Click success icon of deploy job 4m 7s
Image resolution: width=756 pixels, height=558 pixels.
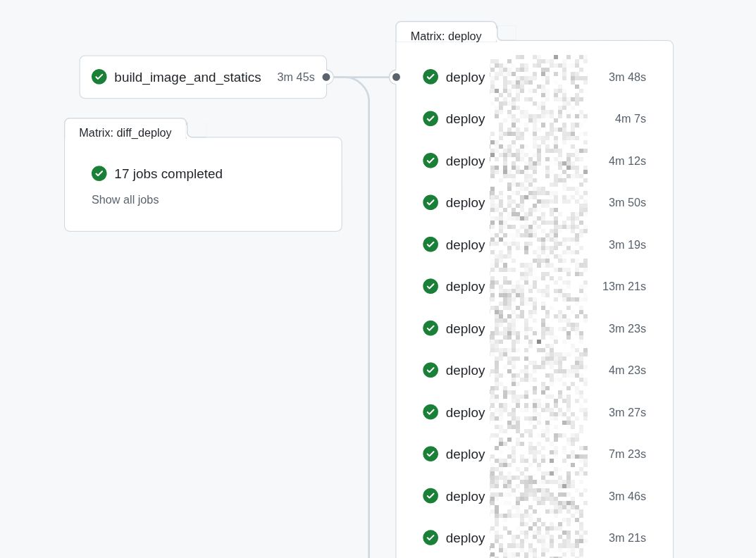tap(430, 118)
